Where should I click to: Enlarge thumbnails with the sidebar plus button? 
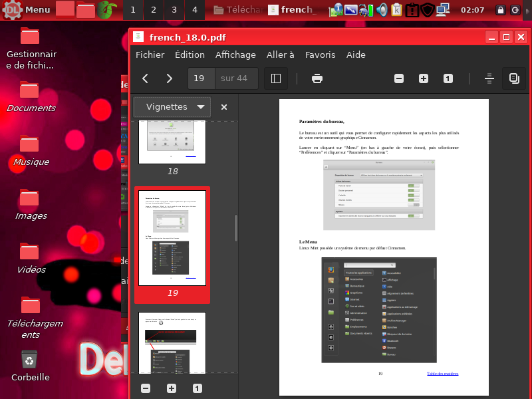[172, 388]
